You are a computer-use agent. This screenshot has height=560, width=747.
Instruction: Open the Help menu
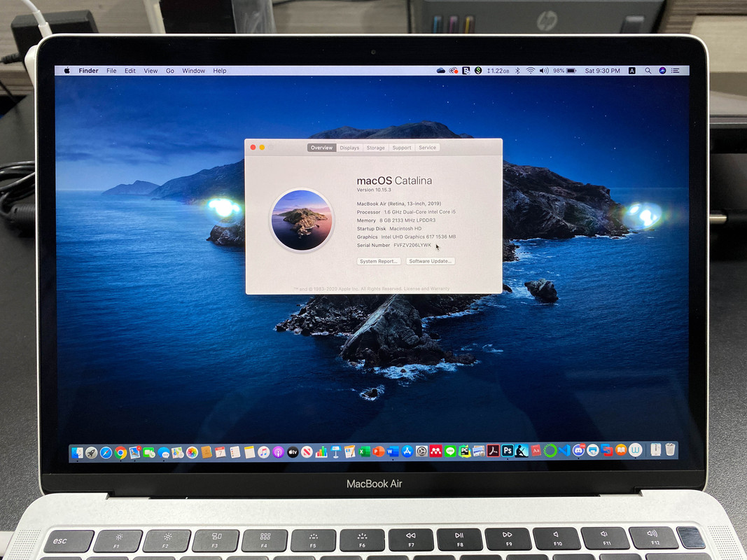(x=220, y=71)
